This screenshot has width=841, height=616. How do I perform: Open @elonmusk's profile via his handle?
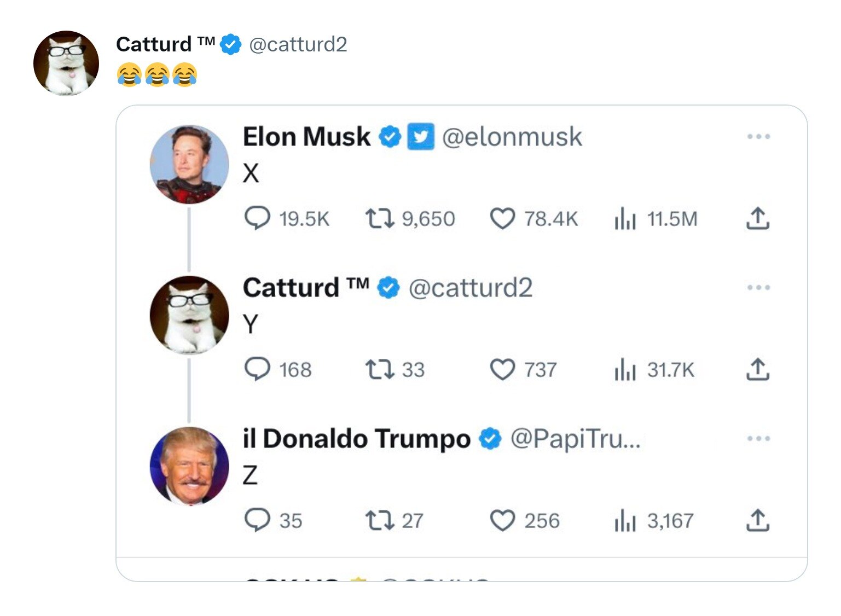tap(512, 137)
